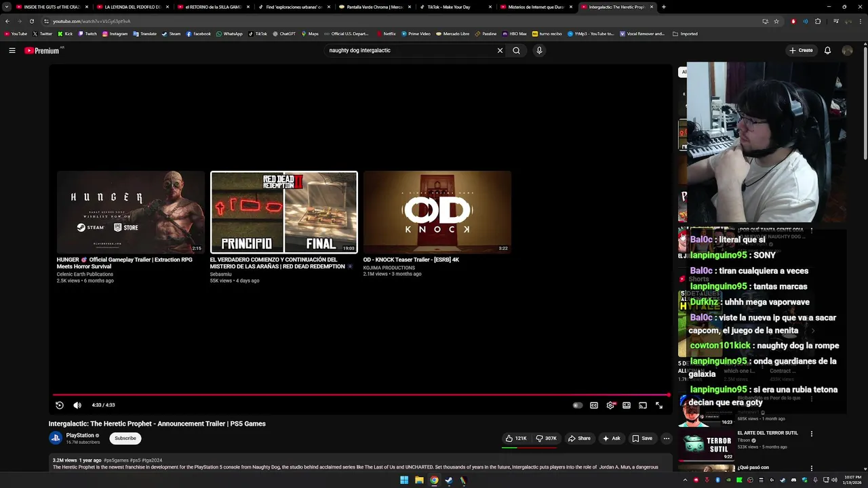The width and height of the screenshot is (868, 488).
Task: Play EL ARTE DEL TERROR SUTIL thumbnail
Action: click(707, 445)
